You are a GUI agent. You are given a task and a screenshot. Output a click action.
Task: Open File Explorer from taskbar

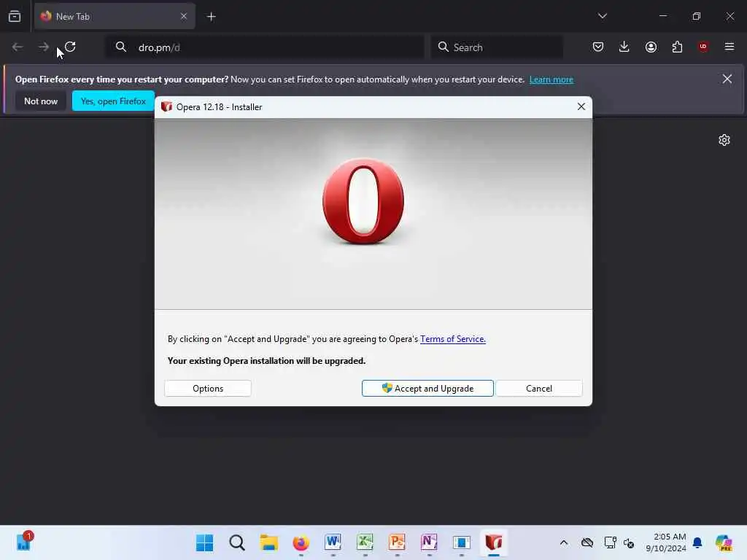pos(268,542)
